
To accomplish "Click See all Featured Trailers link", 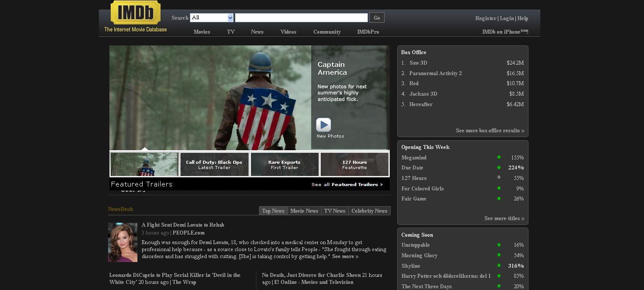I will pos(347,184).
